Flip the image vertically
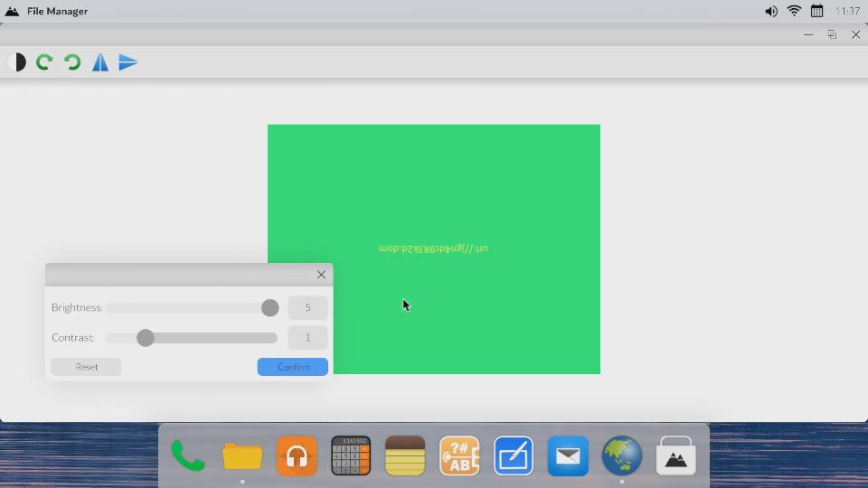Screen dimensions: 868x488 click(127, 62)
